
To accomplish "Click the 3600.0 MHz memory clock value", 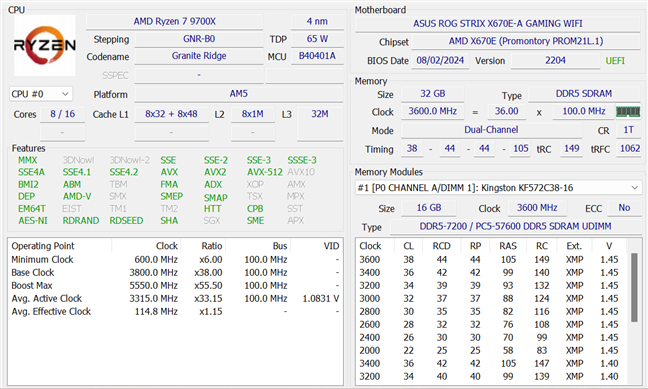I will point(433,112).
